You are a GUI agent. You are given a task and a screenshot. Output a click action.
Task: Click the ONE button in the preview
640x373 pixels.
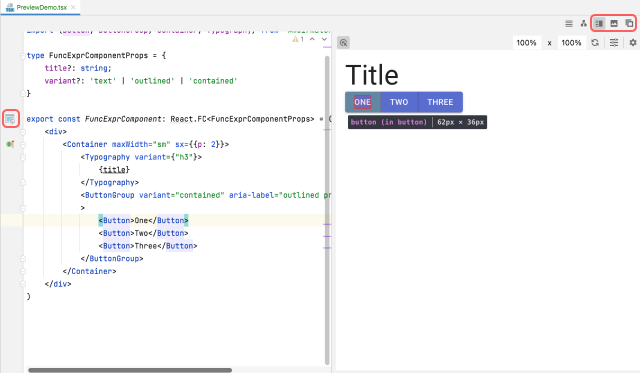362,102
